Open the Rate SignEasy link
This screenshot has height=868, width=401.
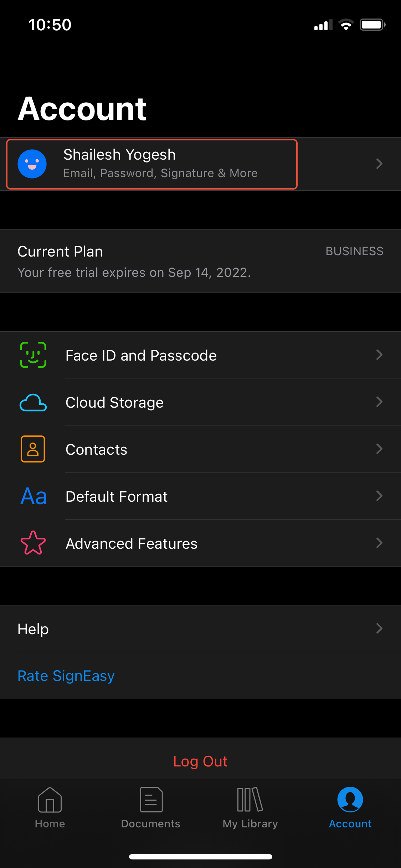pyautogui.click(x=66, y=676)
